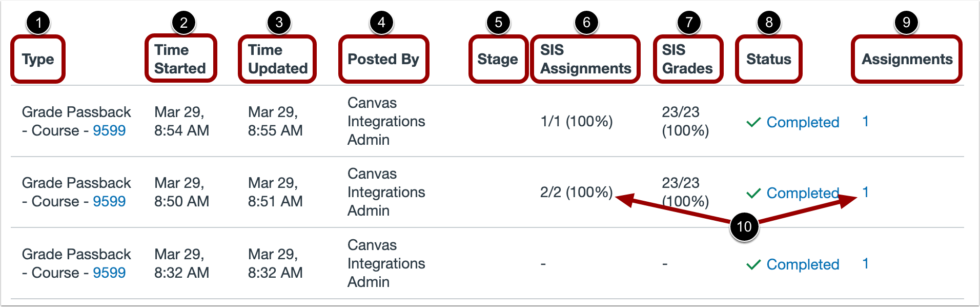Open course 9599 link in 8:50 AM row
The image size is (980, 307).
tap(109, 201)
